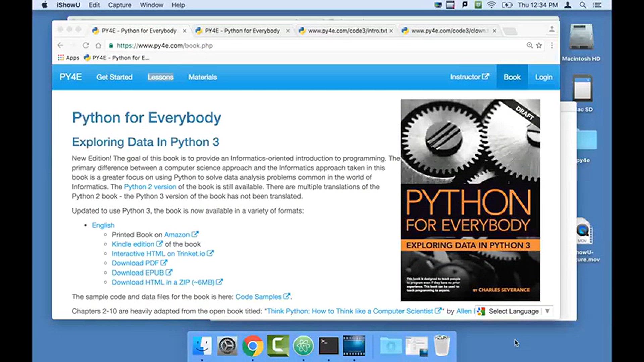Open Lessons nav link

[x=160, y=77]
